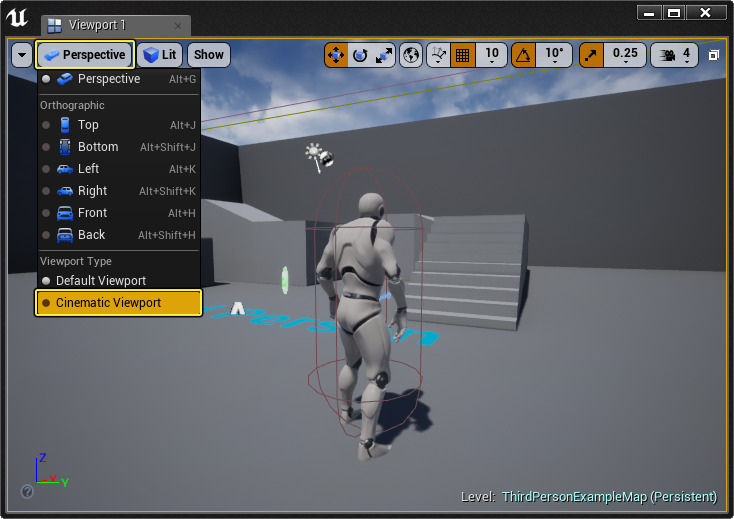734x519 pixels.
Task: Toggle grid snapping icon
Action: [462, 55]
